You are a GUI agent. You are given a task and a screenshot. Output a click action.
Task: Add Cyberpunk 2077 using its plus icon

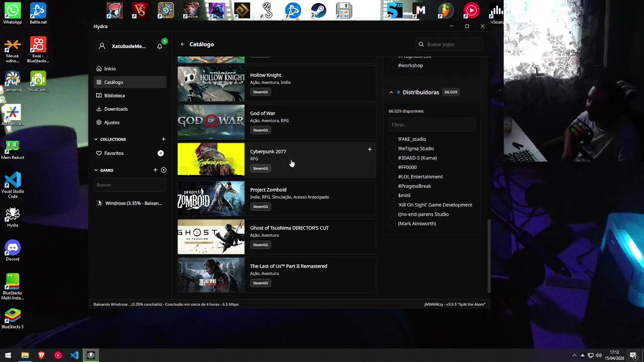point(370,149)
